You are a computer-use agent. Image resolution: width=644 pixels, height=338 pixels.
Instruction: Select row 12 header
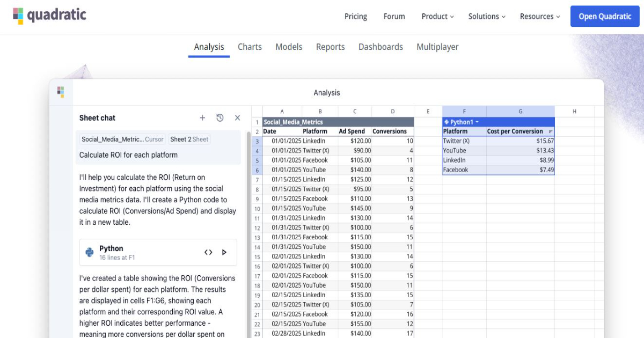[257, 228]
